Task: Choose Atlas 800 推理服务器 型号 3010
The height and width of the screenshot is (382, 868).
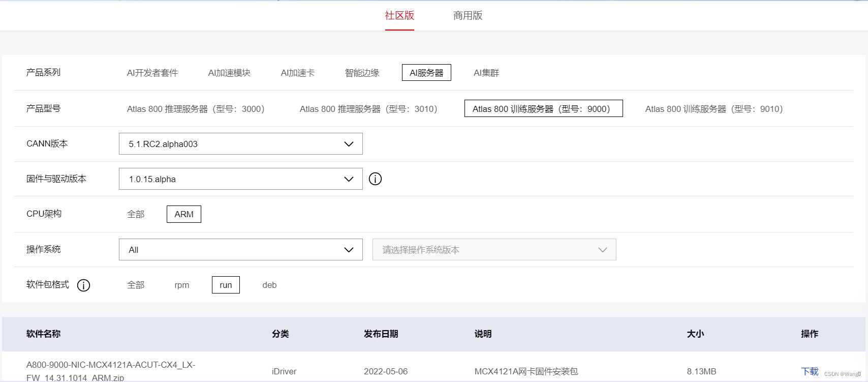Action: [368, 109]
